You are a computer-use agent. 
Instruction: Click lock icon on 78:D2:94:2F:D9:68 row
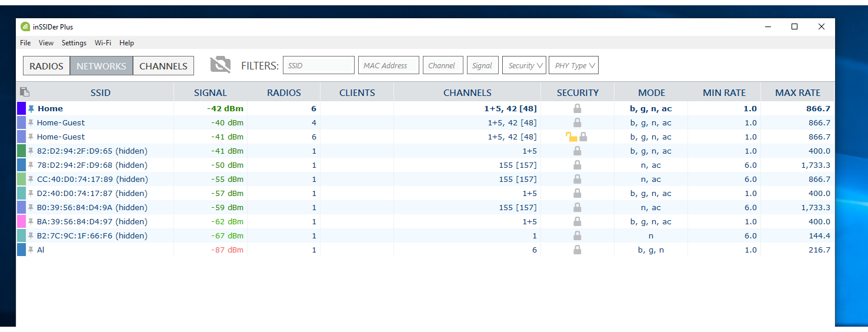pyautogui.click(x=577, y=165)
